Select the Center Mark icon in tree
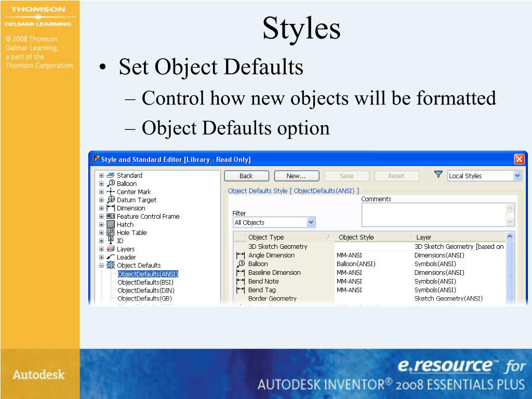 111,192
